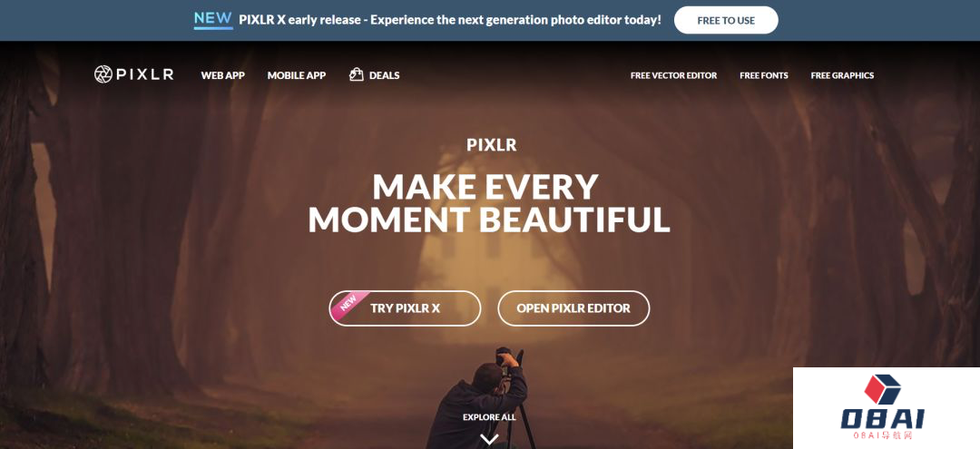
Task: Click the Explore All text
Action: pyautogui.click(x=489, y=417)
